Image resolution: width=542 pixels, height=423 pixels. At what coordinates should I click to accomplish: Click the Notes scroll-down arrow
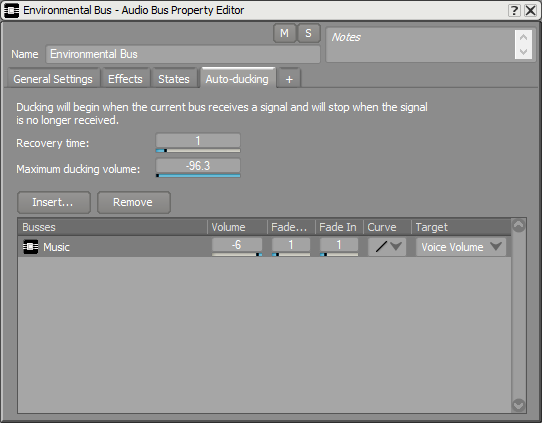[523, 52]
